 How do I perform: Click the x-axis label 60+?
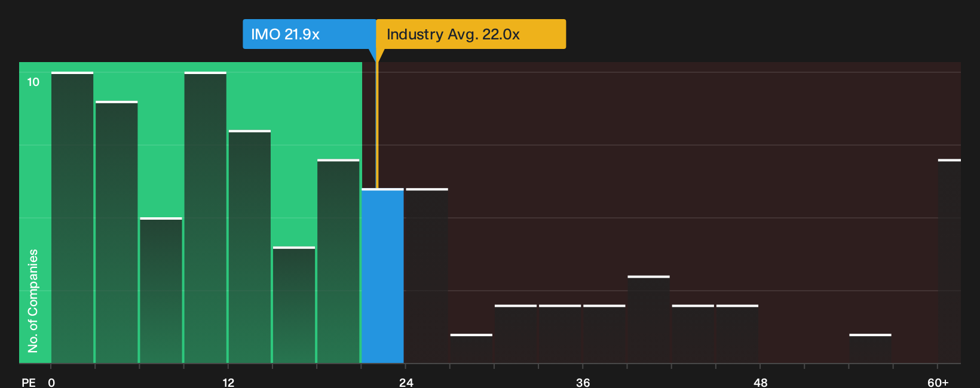tap(938, 382)
